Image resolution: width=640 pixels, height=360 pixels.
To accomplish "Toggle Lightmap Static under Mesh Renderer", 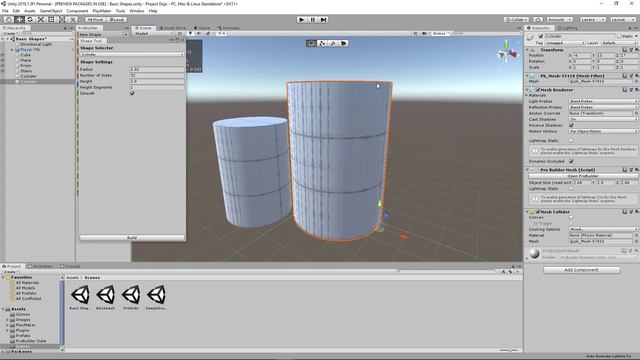I will [x=571, y=140].
